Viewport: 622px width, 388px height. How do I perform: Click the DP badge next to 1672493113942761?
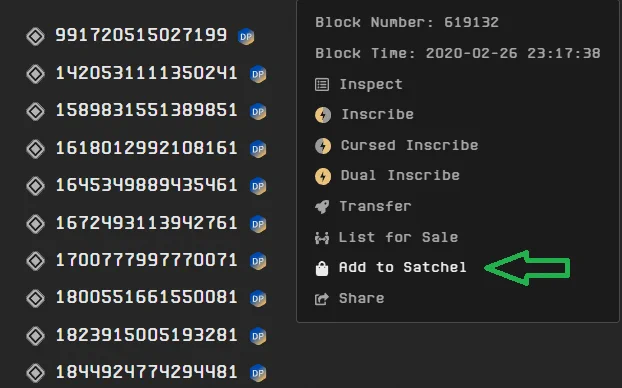coord(258,224)
